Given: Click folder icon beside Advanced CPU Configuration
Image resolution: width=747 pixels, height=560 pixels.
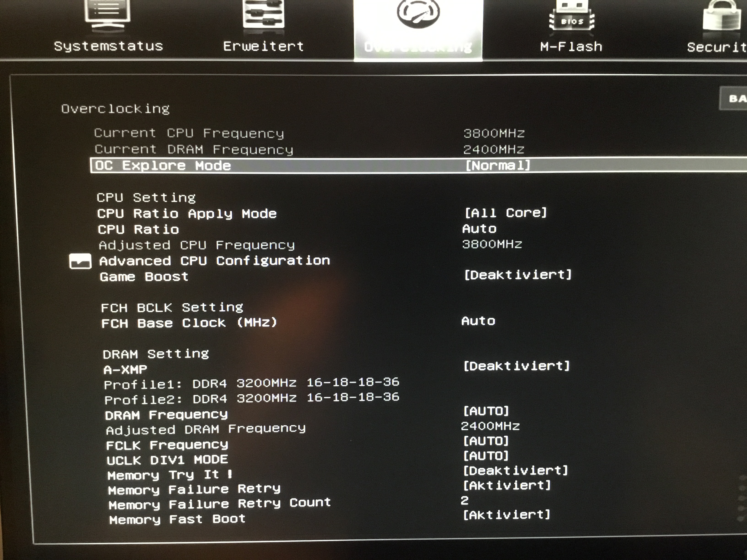Looking at the screenshot, I should pyautogui.click(x=80, y=261).
